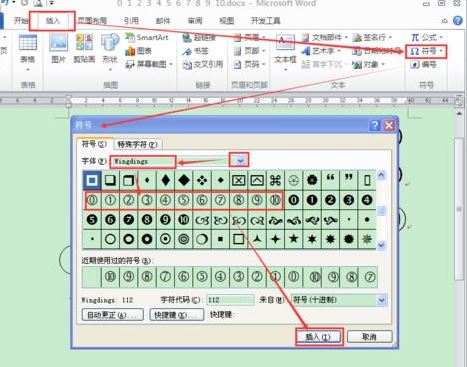Click the 自动更正(A) AutoCorrect button

coord(113,315)
